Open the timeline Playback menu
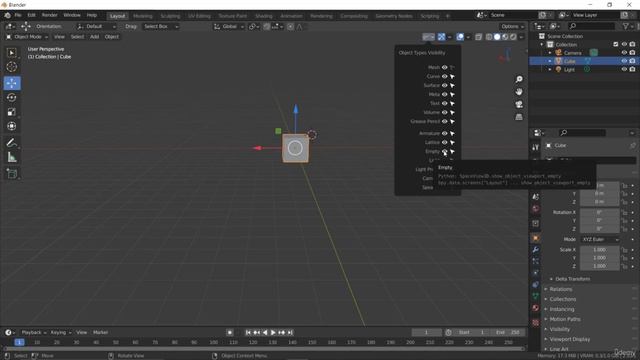Screen dimensions: 640x360 [x=33, y=333]
